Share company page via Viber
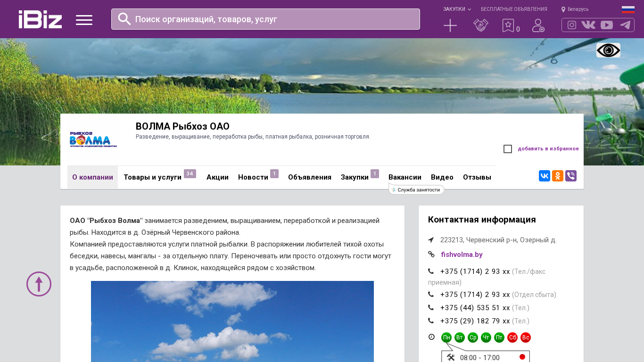Viewport: 644px width, 362px height. pyautogui.click(x=571, y=176)
